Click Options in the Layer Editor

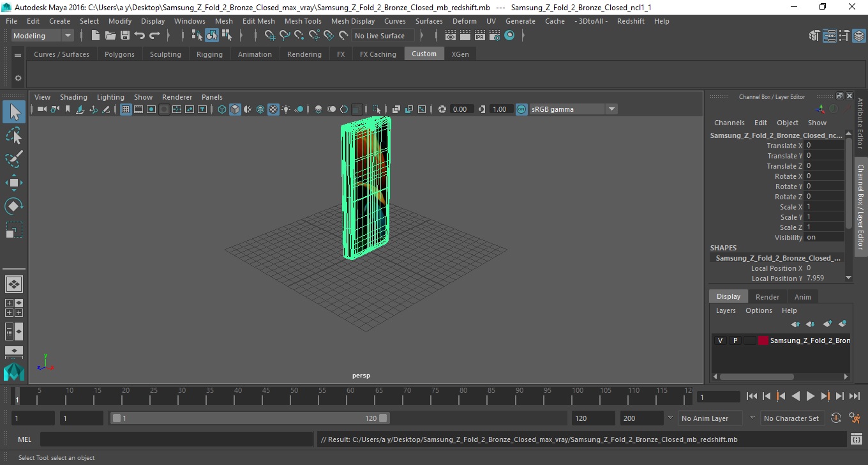coord(759,310)
